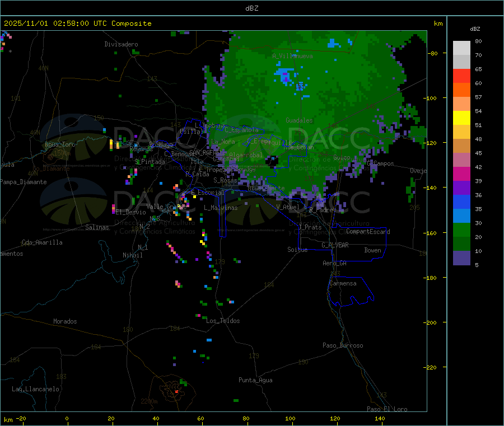Click the 100 tick on the bottom km axis

pos(290,418)
